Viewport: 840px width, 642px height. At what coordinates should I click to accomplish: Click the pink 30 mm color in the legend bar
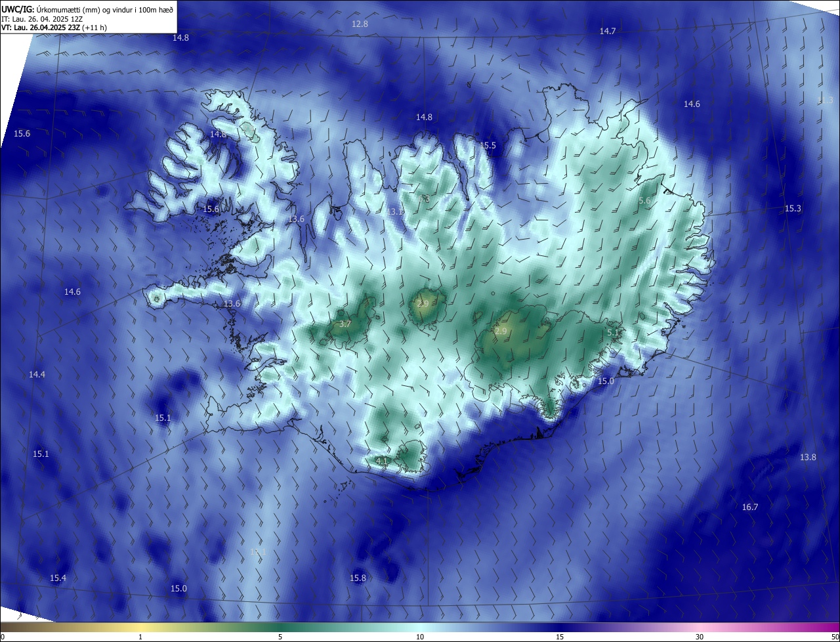click(x=700, y=627)
